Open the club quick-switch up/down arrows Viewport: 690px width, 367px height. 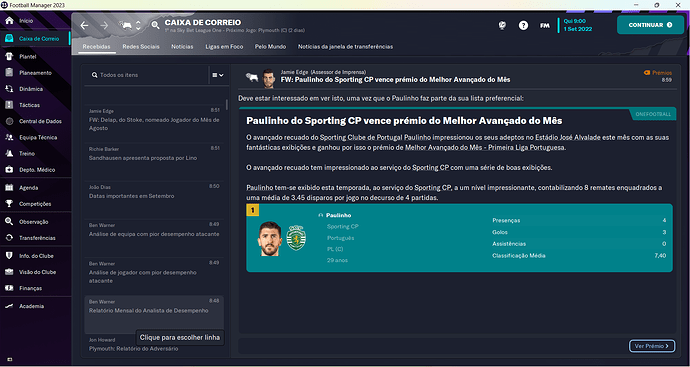tap(138, 26)
